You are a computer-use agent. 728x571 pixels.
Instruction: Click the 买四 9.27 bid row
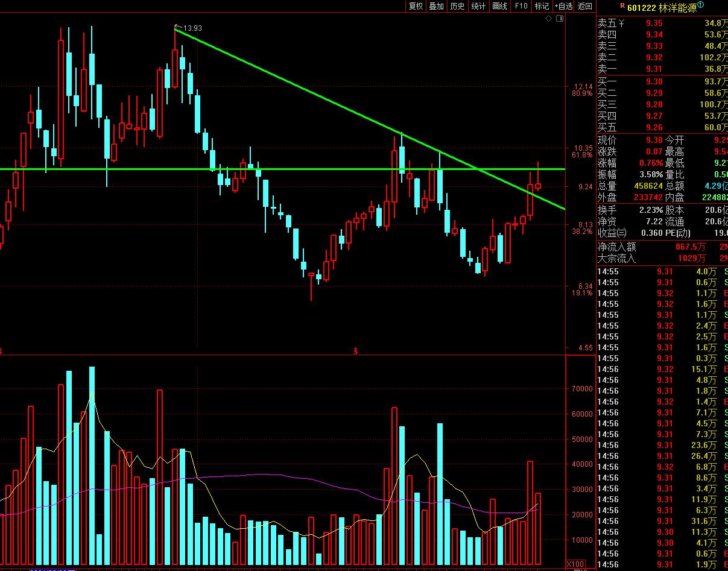662,116
